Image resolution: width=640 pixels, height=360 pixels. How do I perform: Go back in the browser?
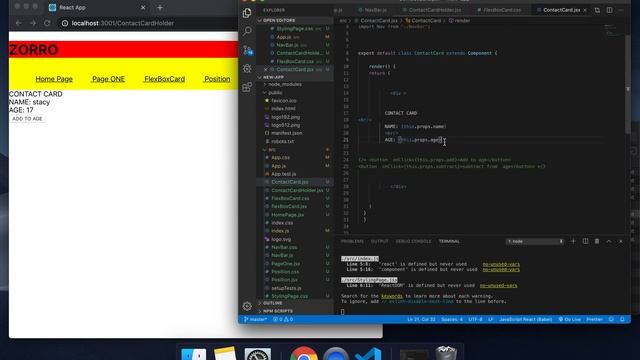coord(18,23)
